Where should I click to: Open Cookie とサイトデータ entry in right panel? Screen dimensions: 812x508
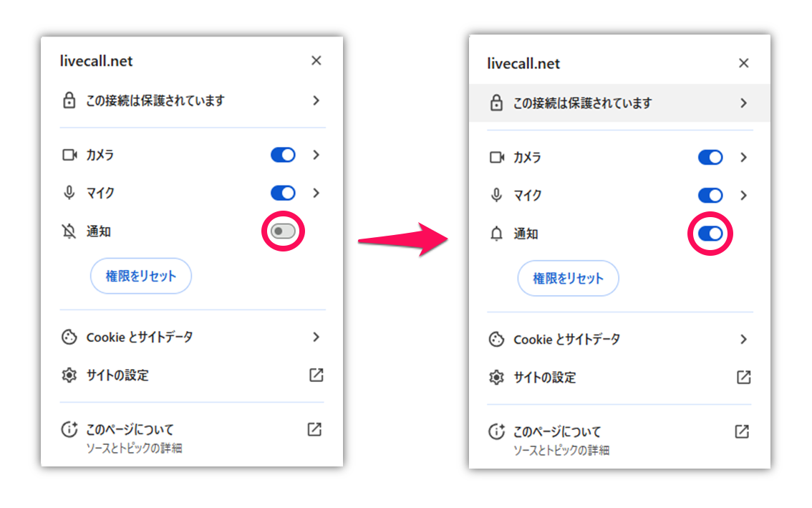point(619,339)
